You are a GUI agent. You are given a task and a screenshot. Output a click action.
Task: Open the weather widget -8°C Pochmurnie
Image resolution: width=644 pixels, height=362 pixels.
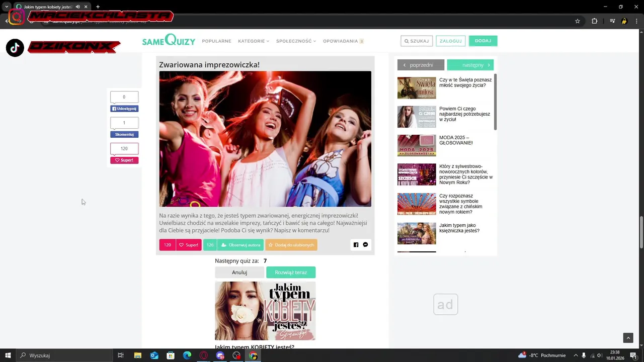coord(542,355)
